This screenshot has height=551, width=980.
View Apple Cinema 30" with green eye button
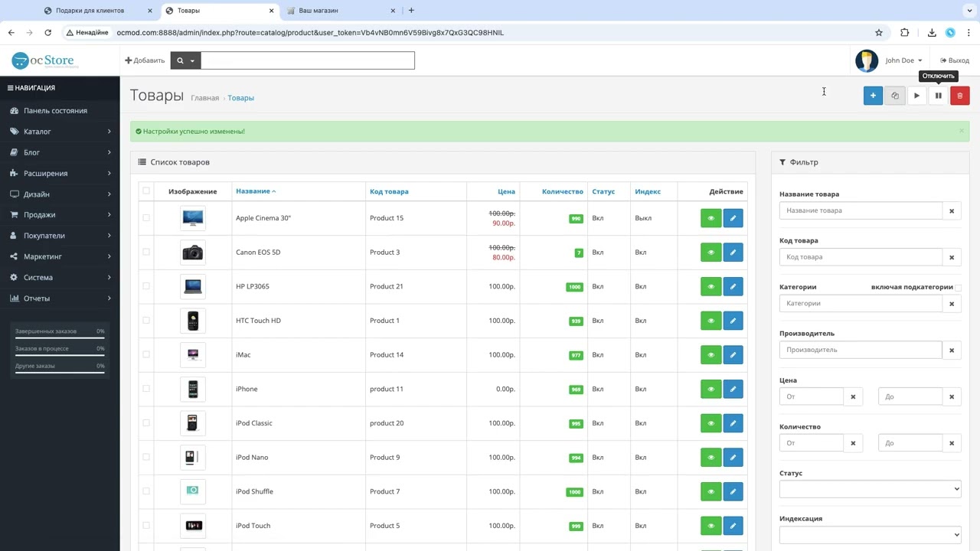click(710, 218)
